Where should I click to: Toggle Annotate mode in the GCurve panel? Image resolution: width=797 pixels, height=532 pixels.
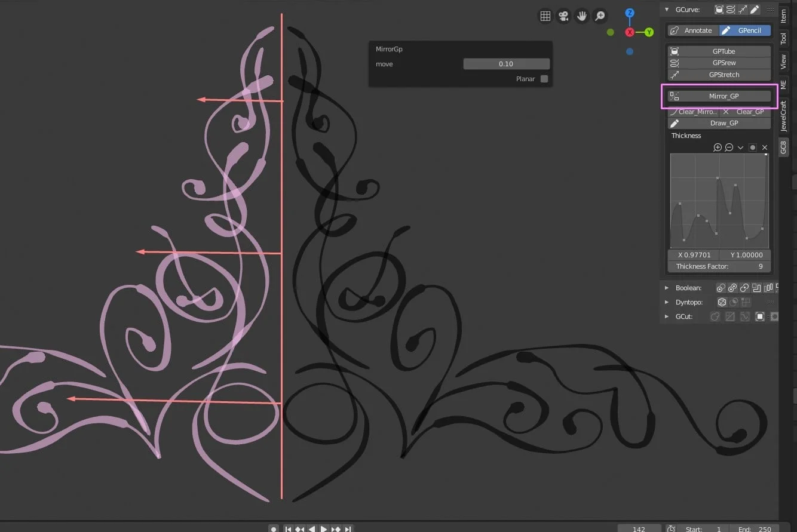coord(698,30)
